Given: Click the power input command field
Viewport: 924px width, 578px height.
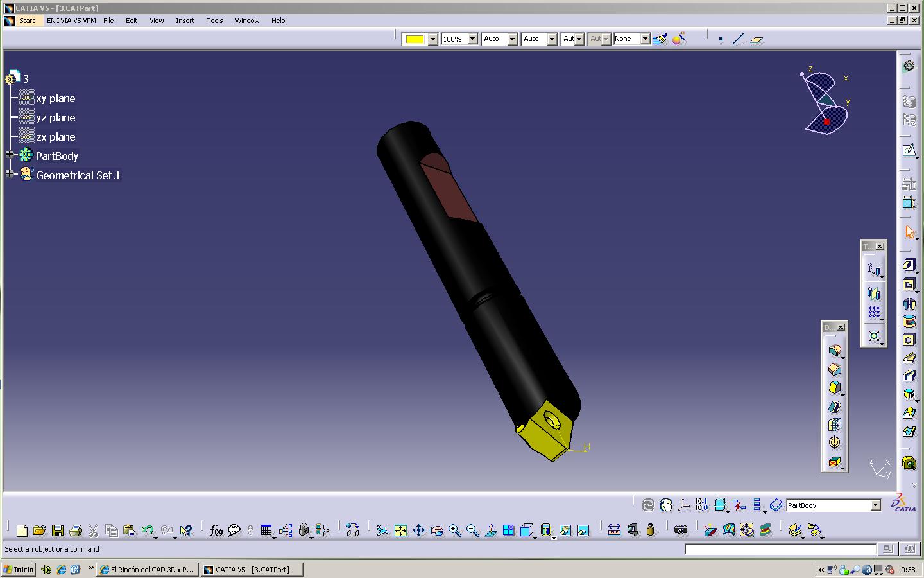Looking at the screenshot, I should [780, 549].
